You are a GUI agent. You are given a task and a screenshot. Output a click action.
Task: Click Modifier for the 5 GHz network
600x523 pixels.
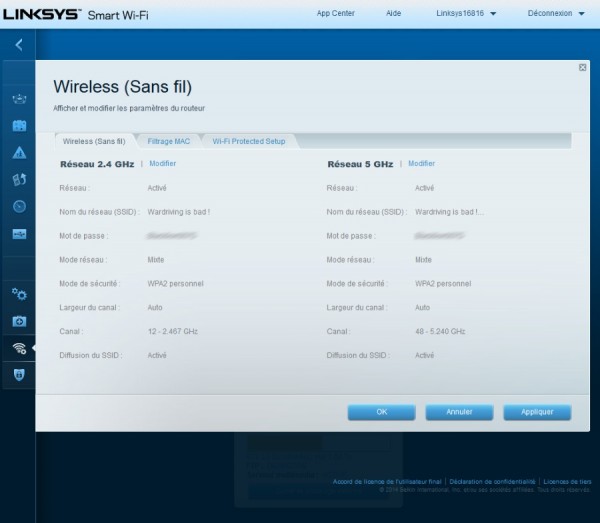pyautogui.click(x=421, y=163)
